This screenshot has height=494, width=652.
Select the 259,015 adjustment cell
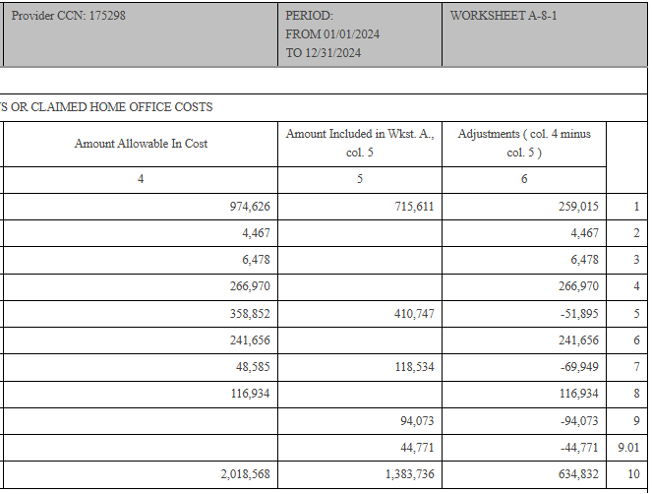[x=576, y=206]
